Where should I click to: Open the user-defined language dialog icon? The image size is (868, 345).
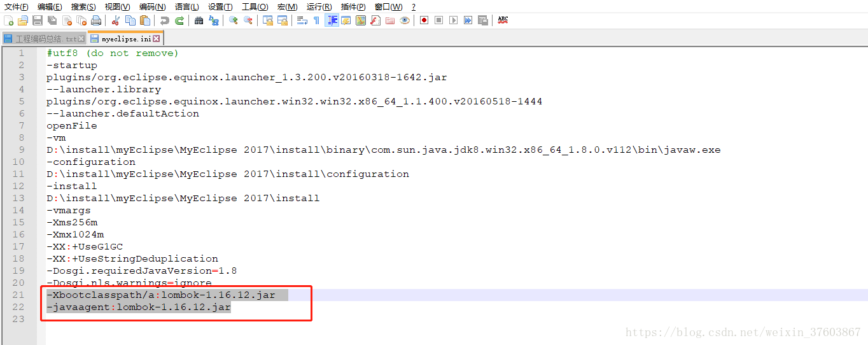click(346, 20)
